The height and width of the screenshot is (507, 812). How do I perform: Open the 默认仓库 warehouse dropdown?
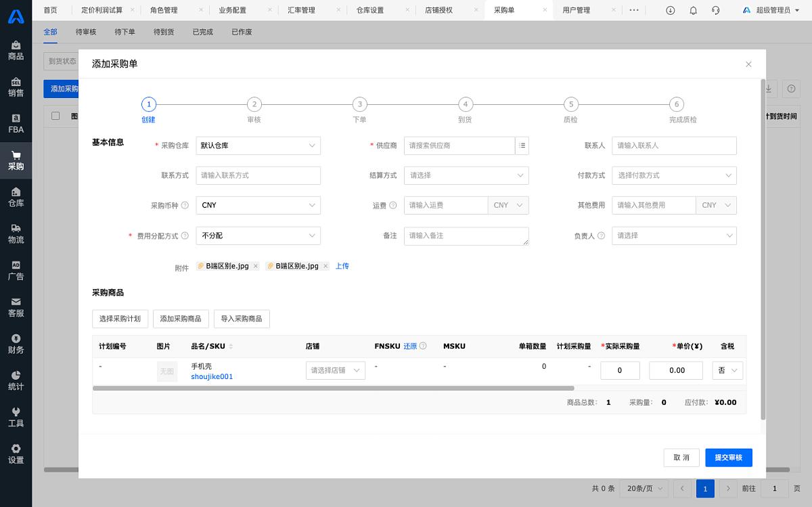(258, 145)
